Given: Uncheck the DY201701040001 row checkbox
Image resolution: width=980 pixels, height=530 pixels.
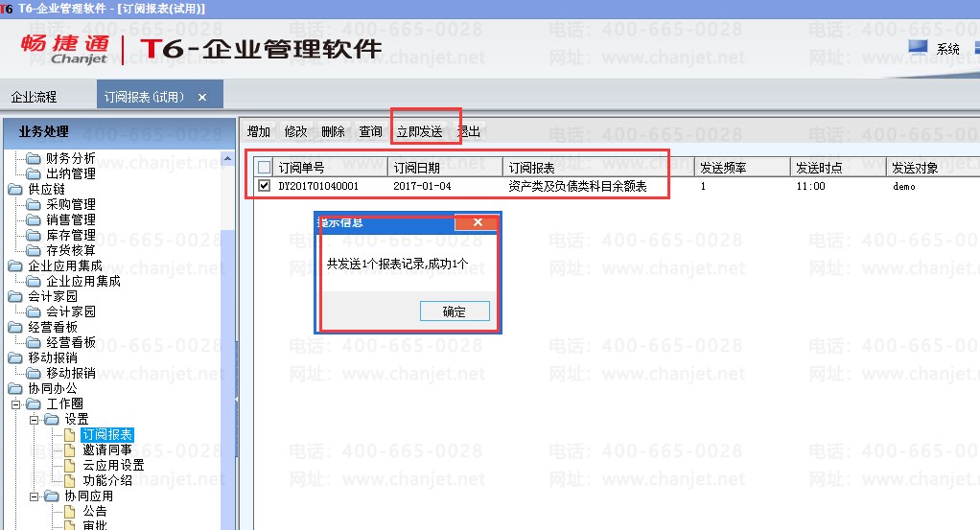Looking at the screenshot, I should point(265,186).
